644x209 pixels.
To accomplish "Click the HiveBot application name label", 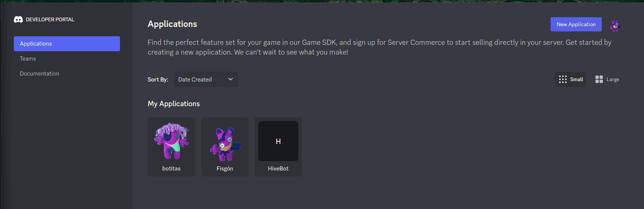I will 278,169.
